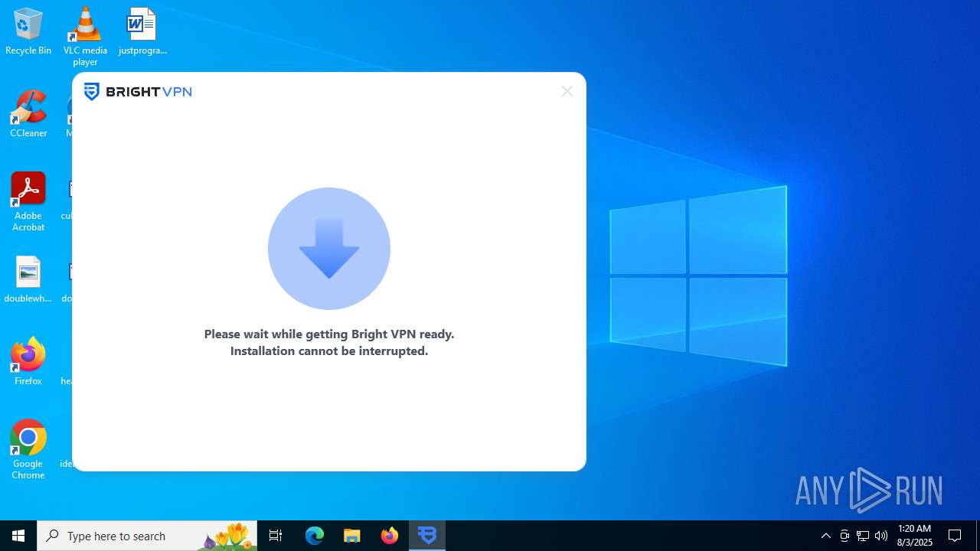Open the Windows Start menu
Image resolution: width=980 pixels, height=551 pixels.
(x=18, y=536)
